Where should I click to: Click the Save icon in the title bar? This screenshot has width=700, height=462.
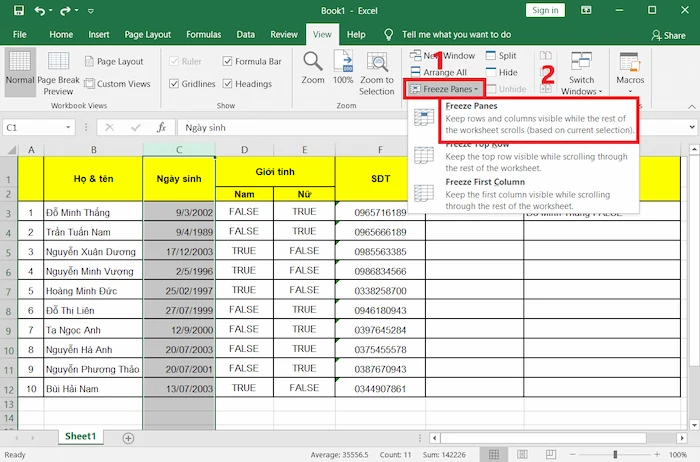19,10
